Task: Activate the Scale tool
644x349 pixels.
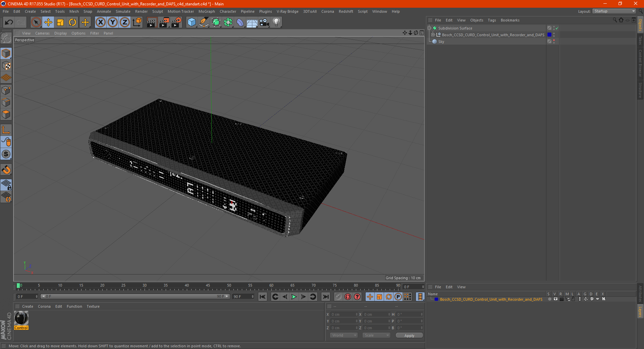Action: (x=60, y=22)
